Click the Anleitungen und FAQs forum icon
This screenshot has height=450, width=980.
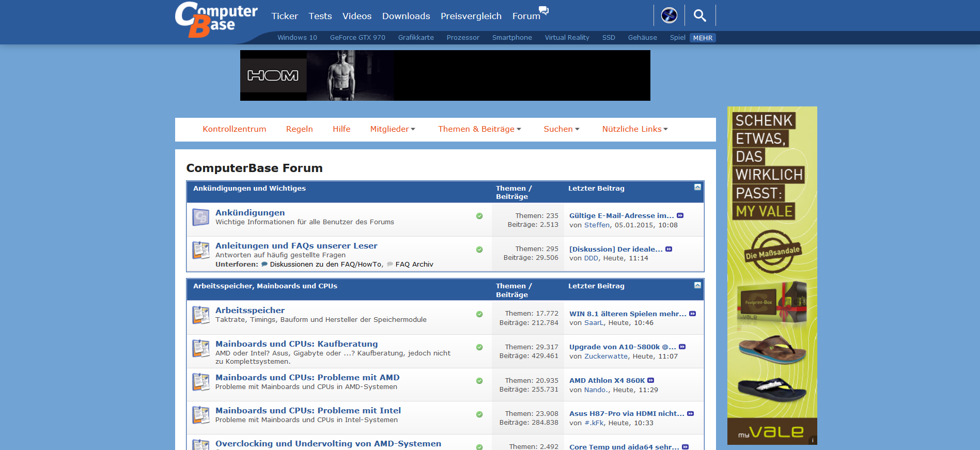click(200, 250)
